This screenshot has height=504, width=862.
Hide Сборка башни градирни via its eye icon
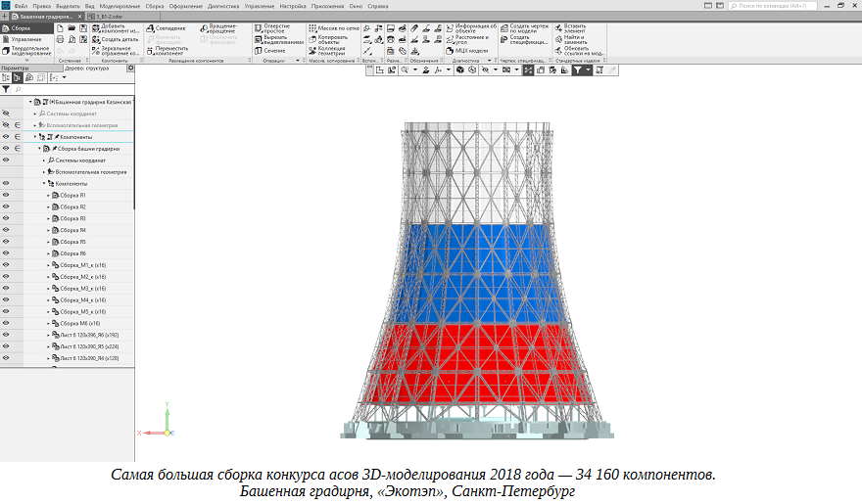coord(6,148)
